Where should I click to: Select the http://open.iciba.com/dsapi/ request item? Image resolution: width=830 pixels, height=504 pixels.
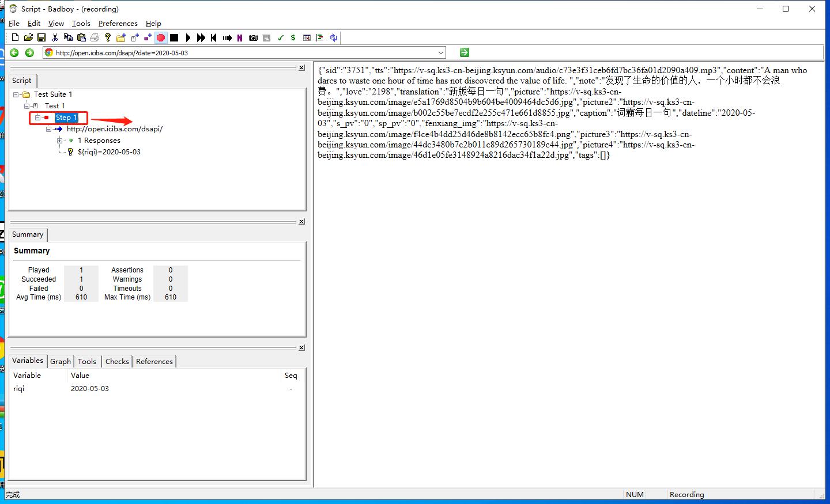point(115,129)
